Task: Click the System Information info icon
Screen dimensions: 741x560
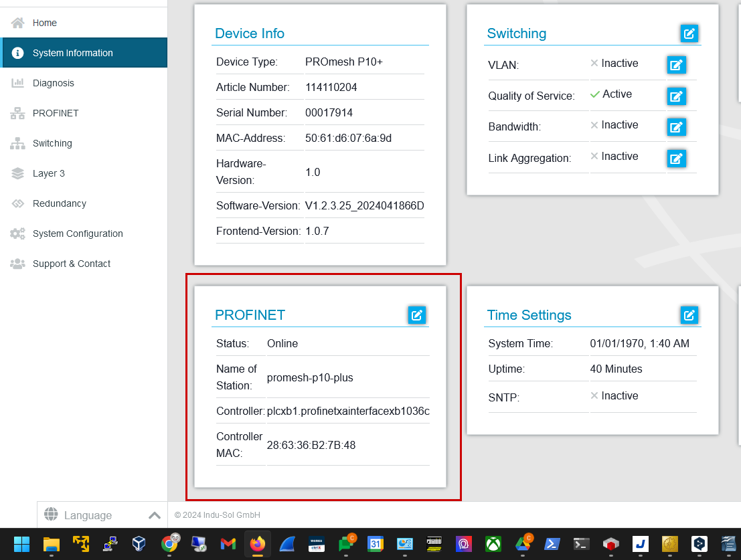Action: point(17,53)
